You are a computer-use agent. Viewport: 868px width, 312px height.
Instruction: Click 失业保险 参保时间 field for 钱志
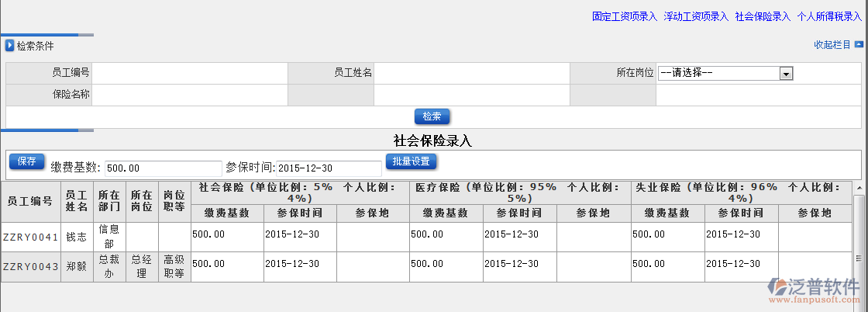(741, 237)
